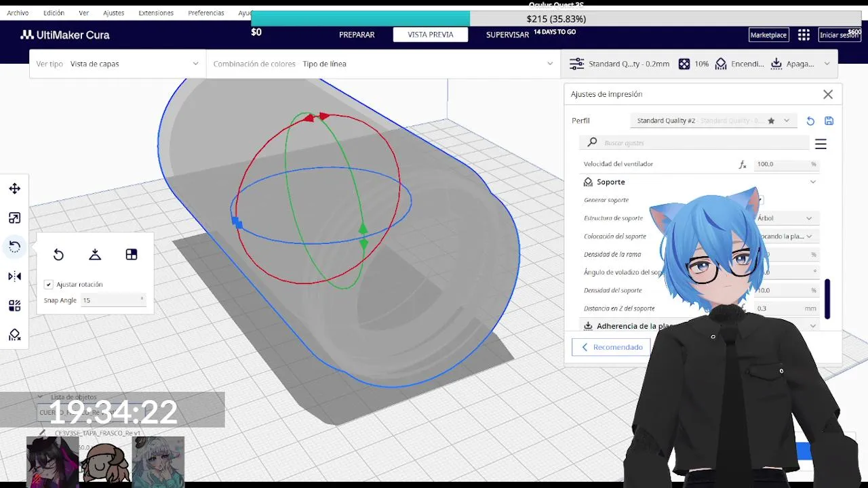The width and height of the screenshot is (868, 488).
Task: Click the support status icon labeled Encendi...
Action: 721,64
